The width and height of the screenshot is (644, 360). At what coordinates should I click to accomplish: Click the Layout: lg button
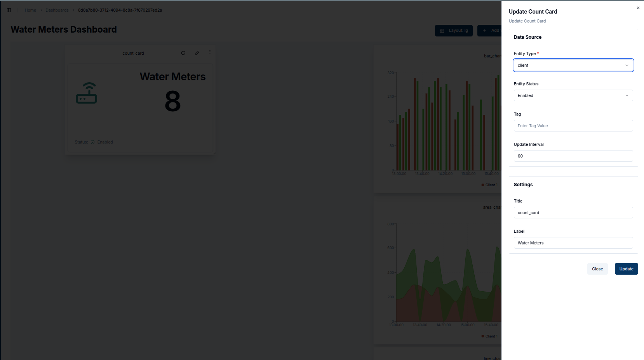click(x=454, y=31)
